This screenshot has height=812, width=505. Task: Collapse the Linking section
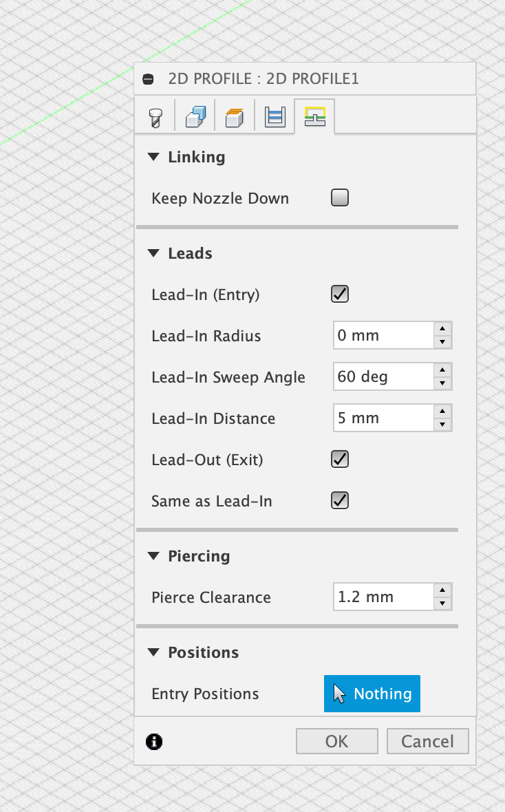click(153, 157)
